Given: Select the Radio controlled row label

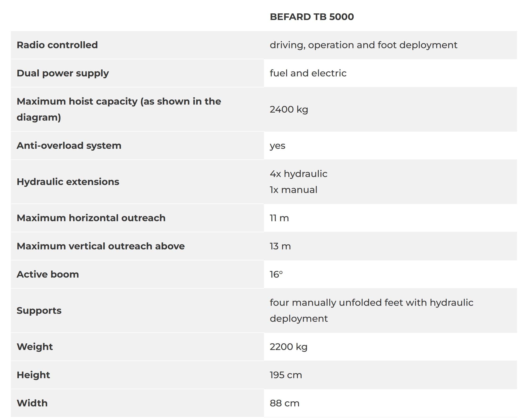Looking at the screenshot, I should click(x=57, y=45).
